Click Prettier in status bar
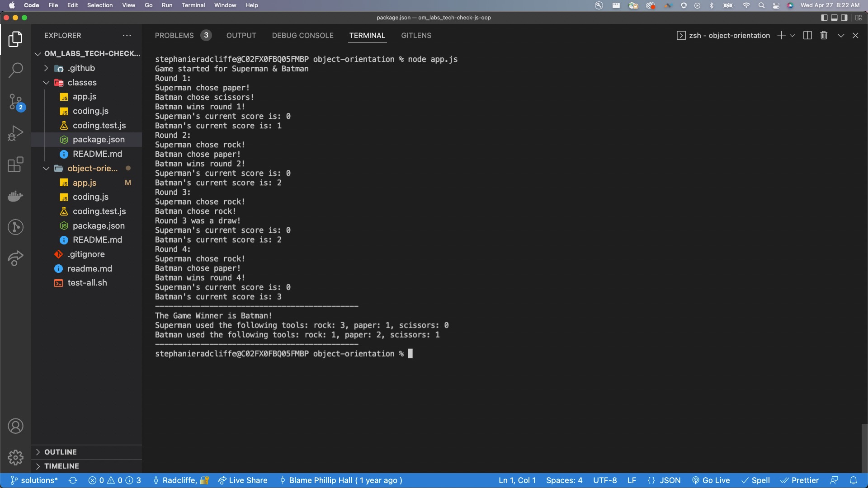Screen dimensions: 868x488 (799, 480)
